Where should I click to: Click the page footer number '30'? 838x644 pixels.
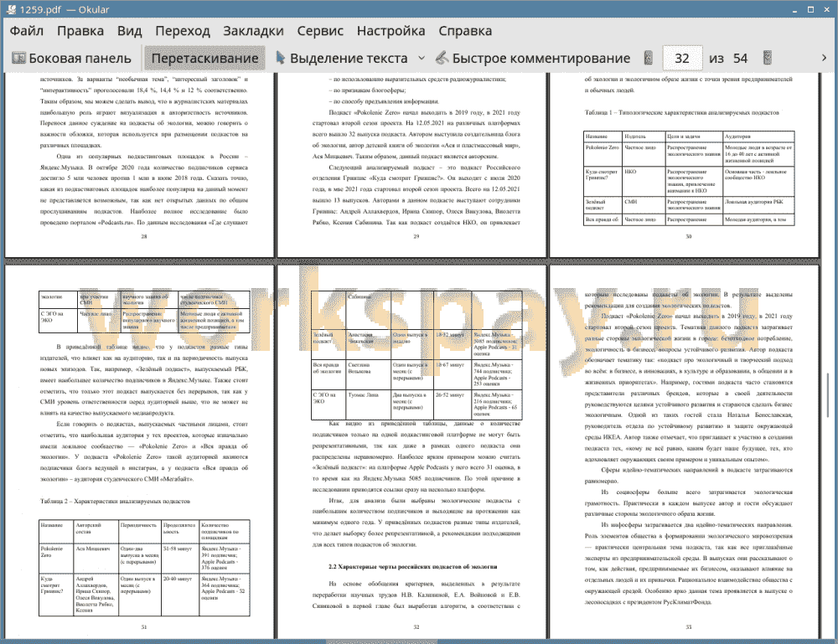688,236
